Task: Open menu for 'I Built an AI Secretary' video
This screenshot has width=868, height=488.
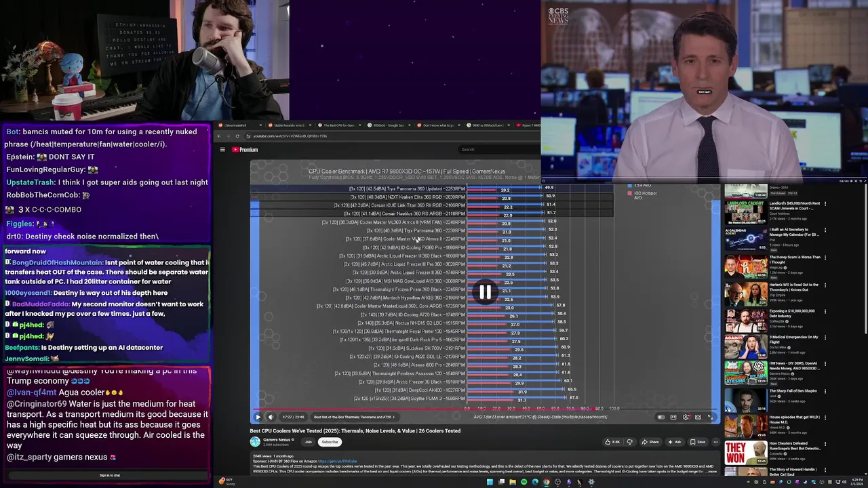Action: click(x=825, y=230)
